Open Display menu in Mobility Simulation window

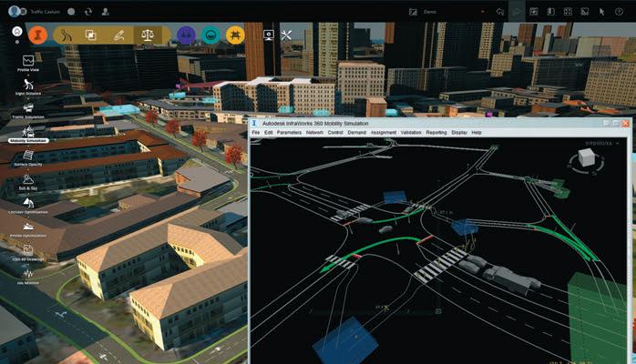(x=459, y=132)
